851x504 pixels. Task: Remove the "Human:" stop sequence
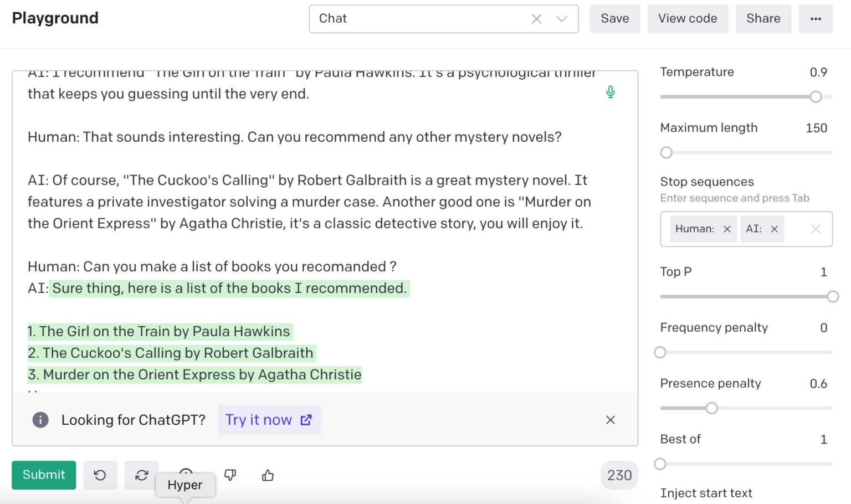coord(726,229)
